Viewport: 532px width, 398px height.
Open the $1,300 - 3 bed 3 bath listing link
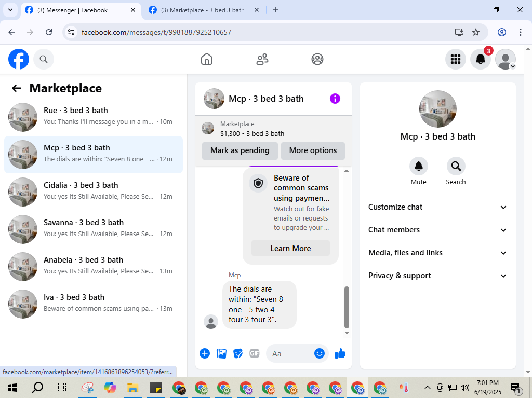click(x=252, y=133)
